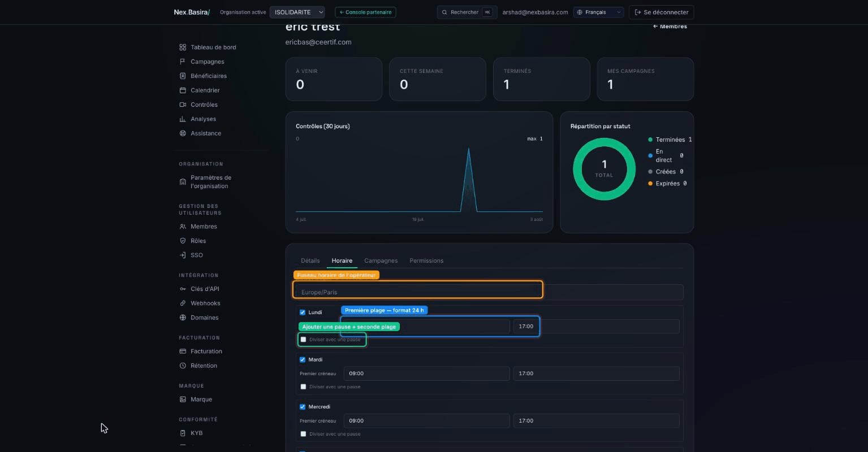868x452 pixels.
Task: Click the Paramètres de l'organisation building icon
Action: 183,182
